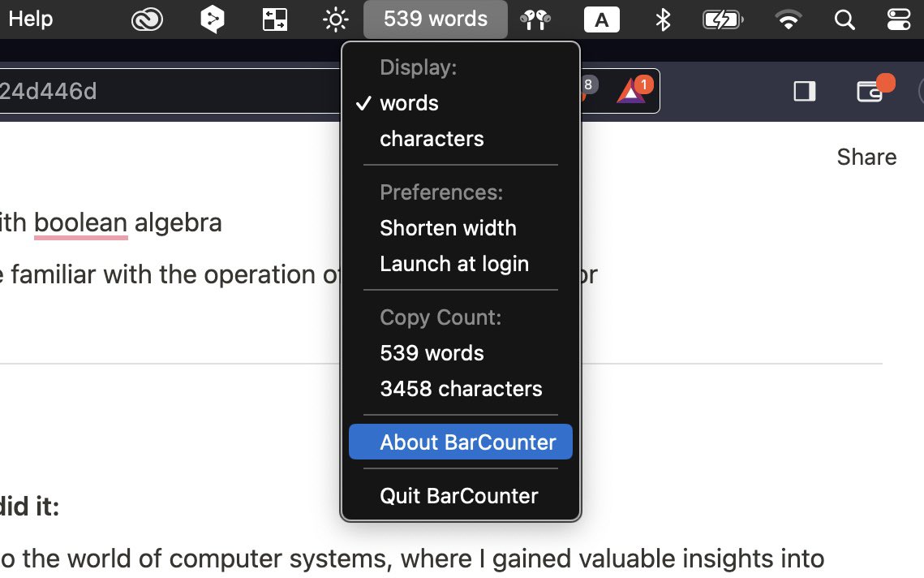924x578 pixels.
Task: Click the Share button on the page
Action: [x=866, y=157]
